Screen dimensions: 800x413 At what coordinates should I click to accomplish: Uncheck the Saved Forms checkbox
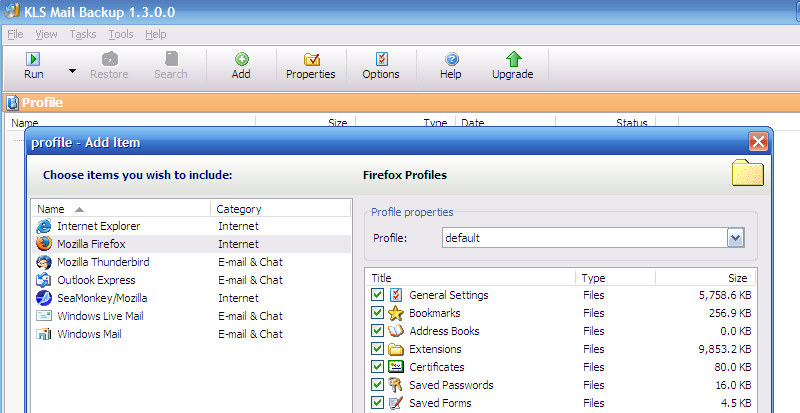coord(378,402)
